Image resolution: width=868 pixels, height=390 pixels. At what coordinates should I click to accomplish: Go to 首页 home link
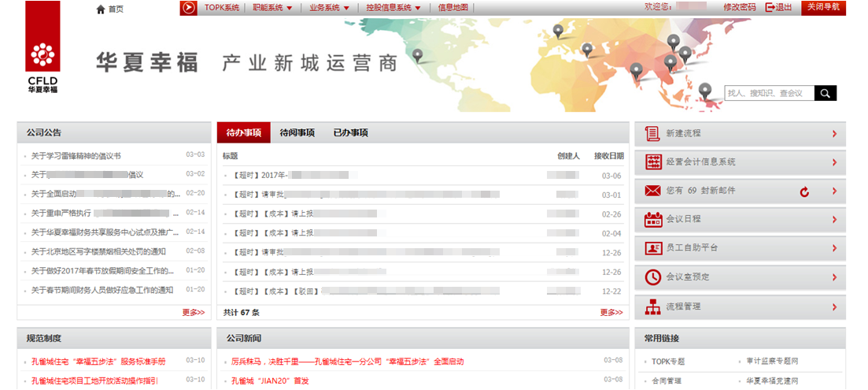(x=116, y=9)
